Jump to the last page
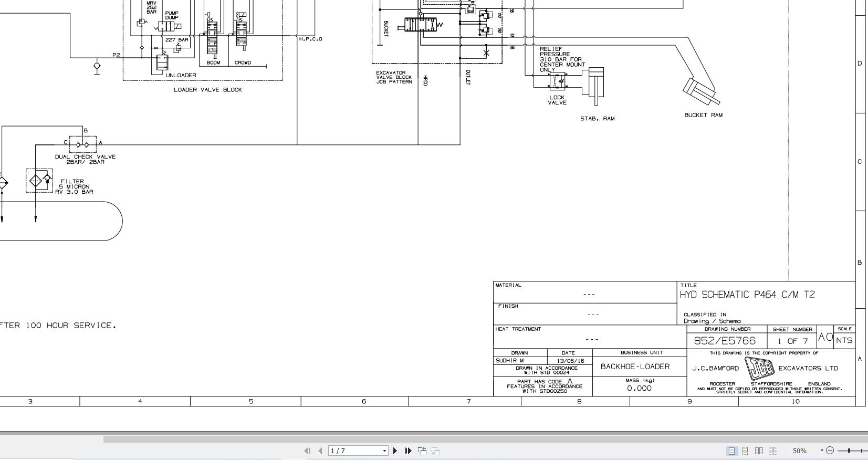Image resolution: width=868 pixels, height=460 pixels. pos(408,451)
